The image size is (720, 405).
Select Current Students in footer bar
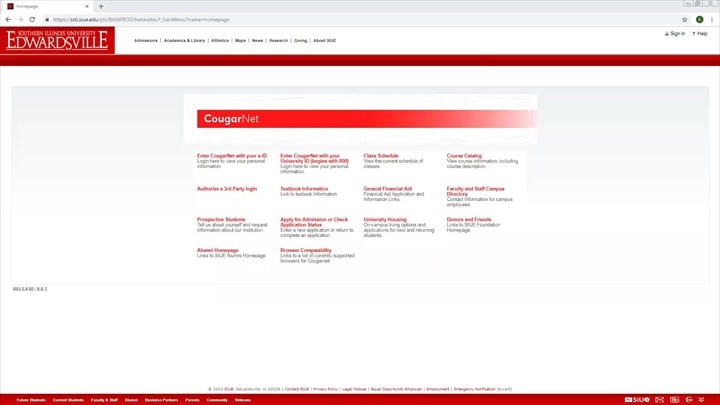69,399
